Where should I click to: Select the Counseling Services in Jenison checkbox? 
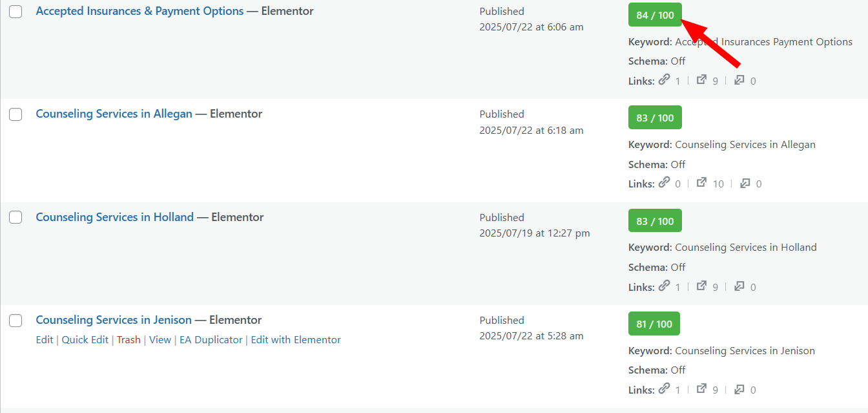tap(15, 321)
